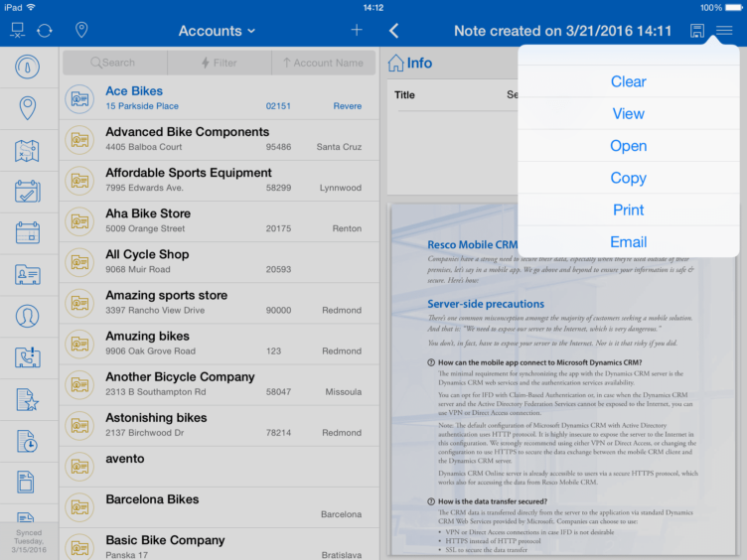Select Amazing sports store row
This screenshot has height=560, width=747.
click(220, 304)
